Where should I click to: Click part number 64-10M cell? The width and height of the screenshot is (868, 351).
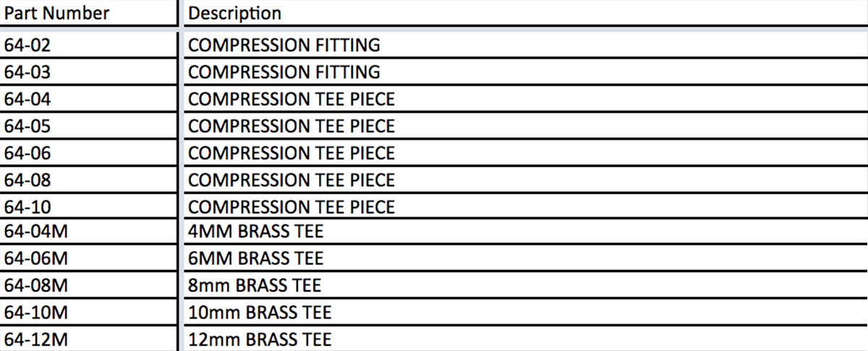pos(35,313)
